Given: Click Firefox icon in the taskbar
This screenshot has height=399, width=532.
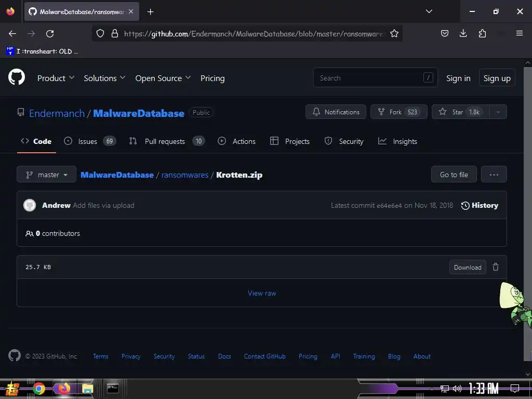Looking at the screenshot, I should tap(64, 388).
